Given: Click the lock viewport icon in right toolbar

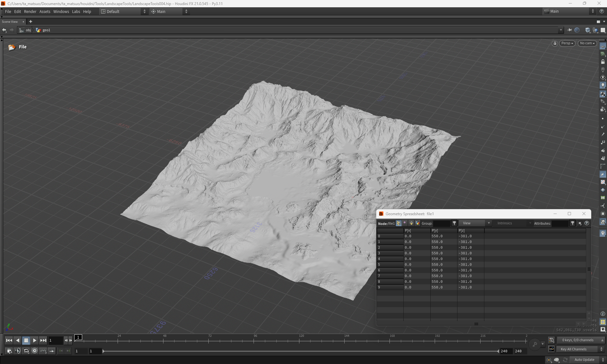Looking at the screenshot, I should coord(603,62).
